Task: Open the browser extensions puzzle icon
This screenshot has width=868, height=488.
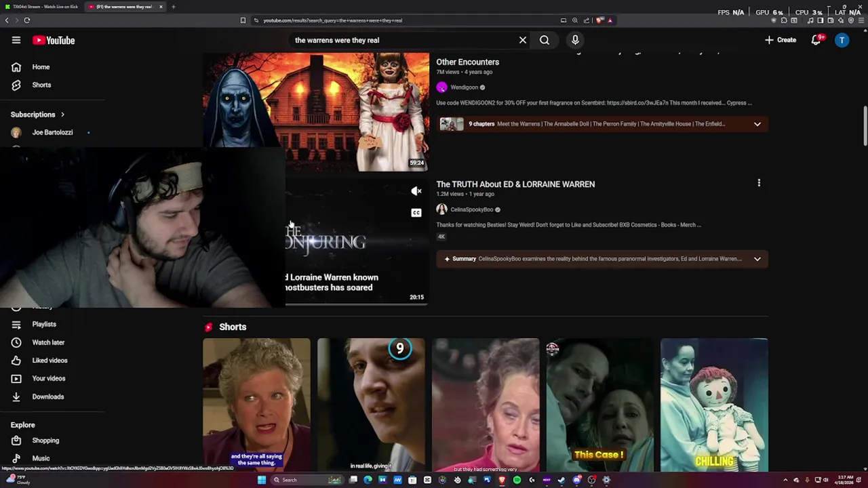Action: coord(784,20)
